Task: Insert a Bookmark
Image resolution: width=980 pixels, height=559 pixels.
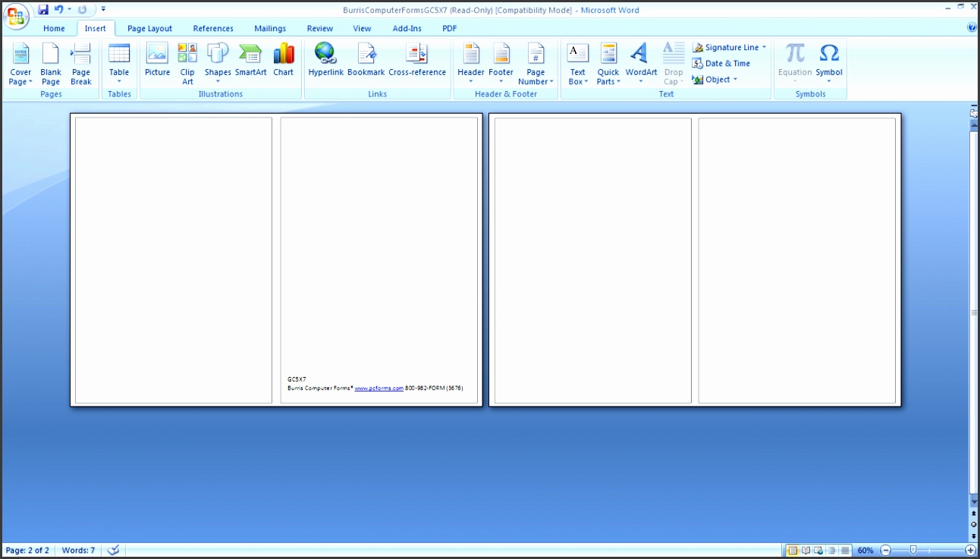Action: coord(366,61)
